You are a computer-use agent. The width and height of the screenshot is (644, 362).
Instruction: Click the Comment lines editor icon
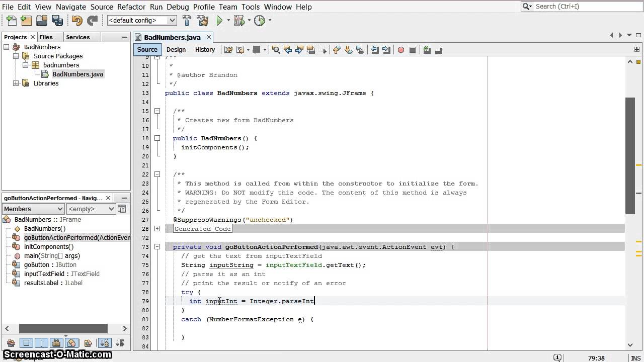pyautogui.click(x=427, y=50)
